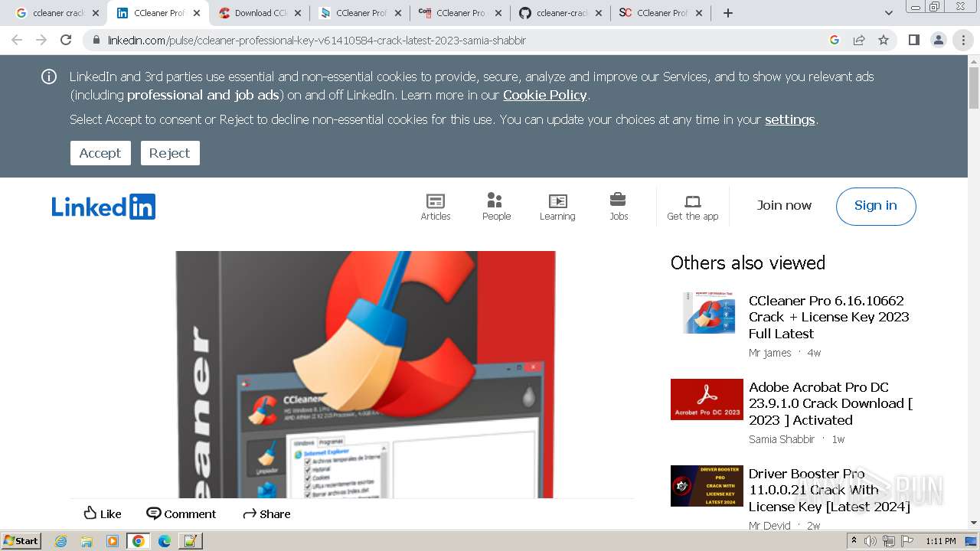
Task: Click the Chrome taskbar icon
Action: pyautogui.click(x=139, y=541)
